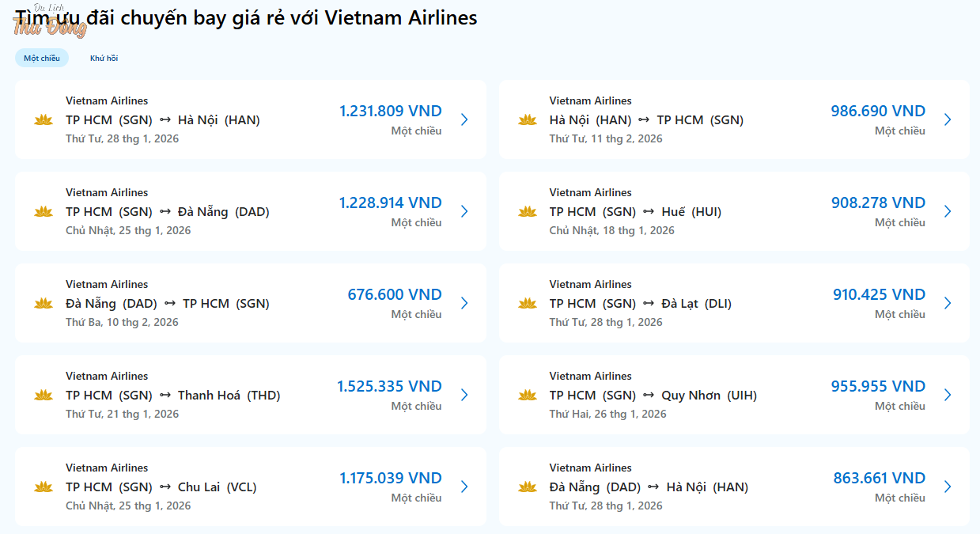Click the lotus logo beside the Thanh Hoá flight
The height and width of the screenshot is (534, 980).
[x=44, y=395]
